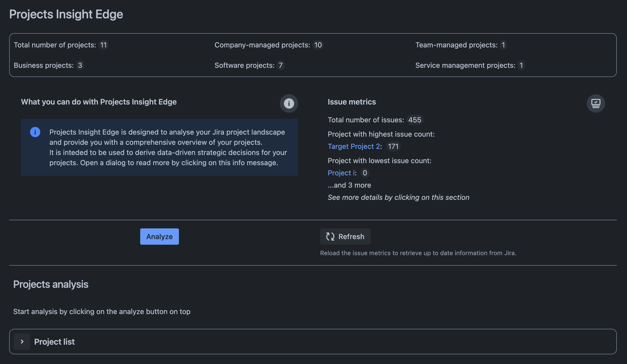Click the software projects count badge 7
The width and height of the screenshot is (627, 364).
pos(280,65)
